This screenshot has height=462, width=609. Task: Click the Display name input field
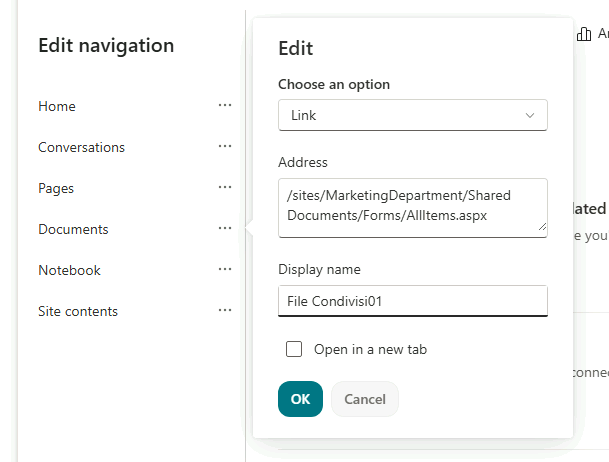[413, 301]
